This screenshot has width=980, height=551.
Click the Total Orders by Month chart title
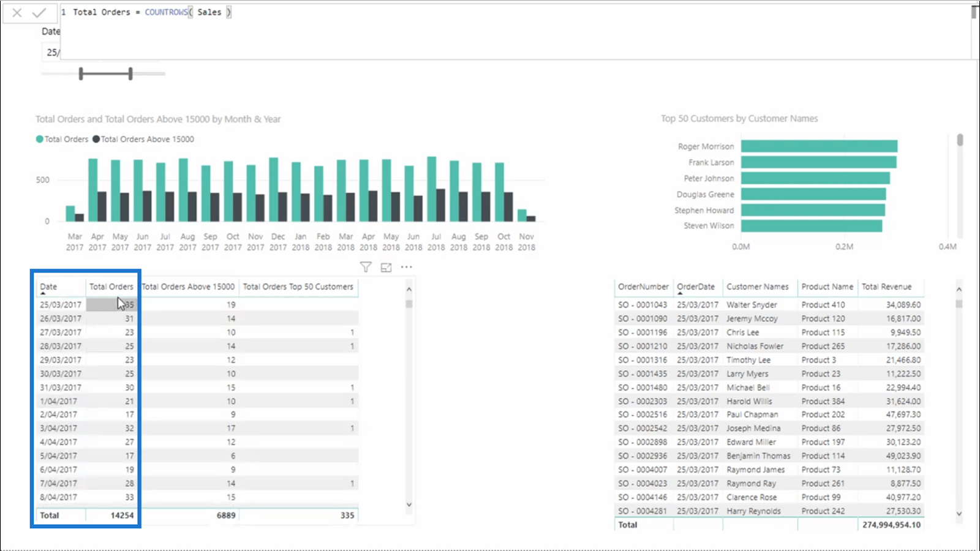(158, 119)
